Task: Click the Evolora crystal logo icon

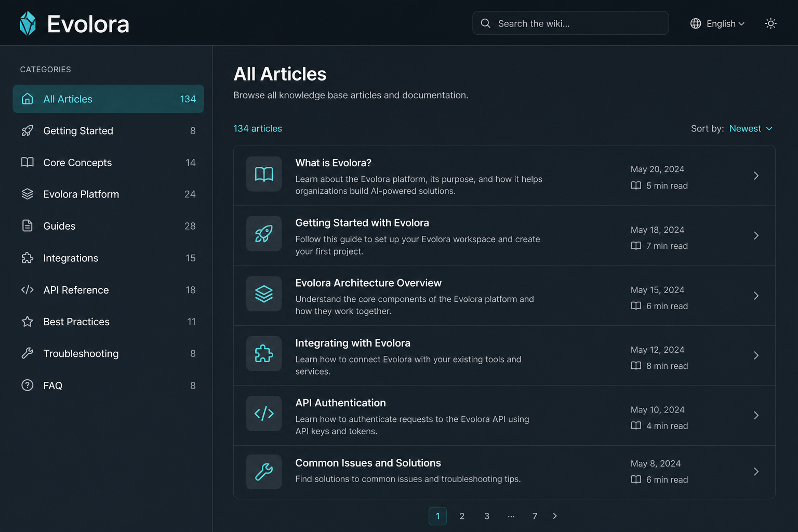Action: [28, 23]
